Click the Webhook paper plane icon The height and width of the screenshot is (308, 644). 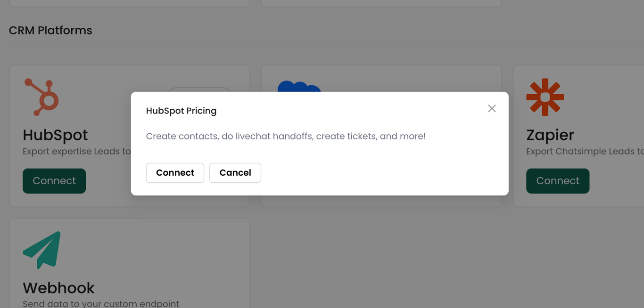[x=42, y=250]
